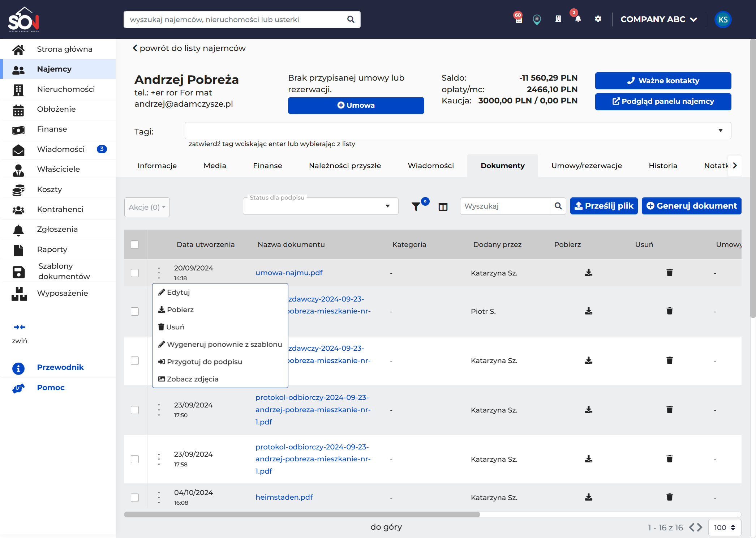Expand the COMPANY ABC dropdown
The height and width of the screenshot is (538, 756).
tap(658, 20)
